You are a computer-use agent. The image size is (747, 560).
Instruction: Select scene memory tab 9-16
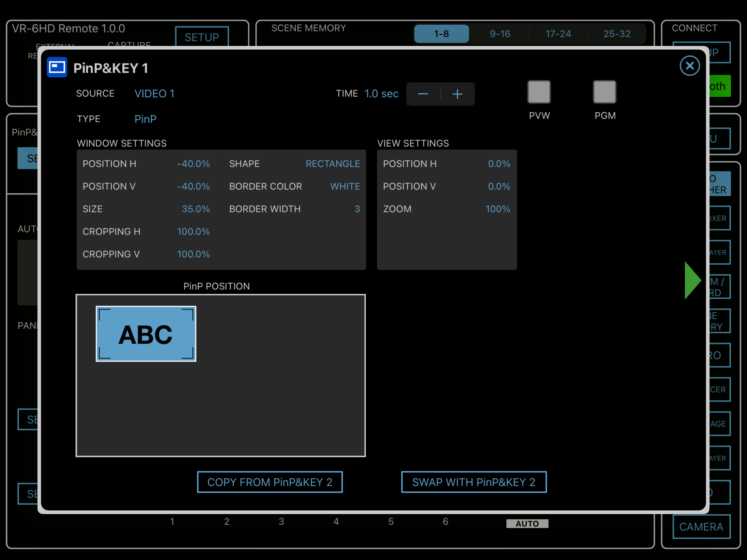[500, 34]
